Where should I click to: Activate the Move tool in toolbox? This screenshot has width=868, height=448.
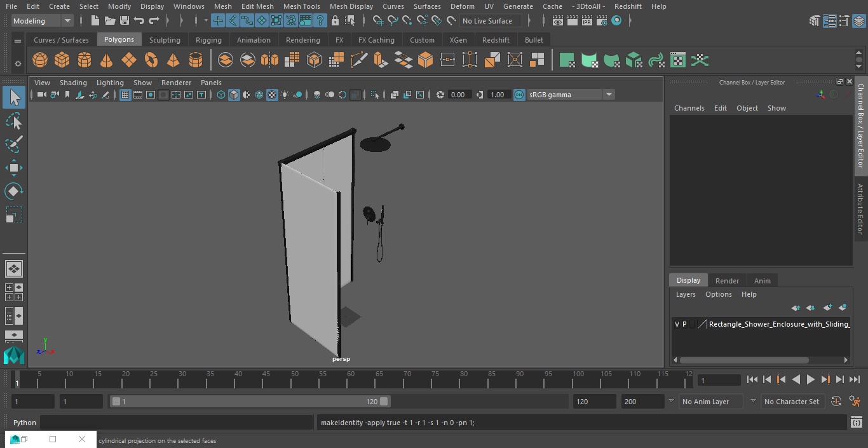coord(14,168)
